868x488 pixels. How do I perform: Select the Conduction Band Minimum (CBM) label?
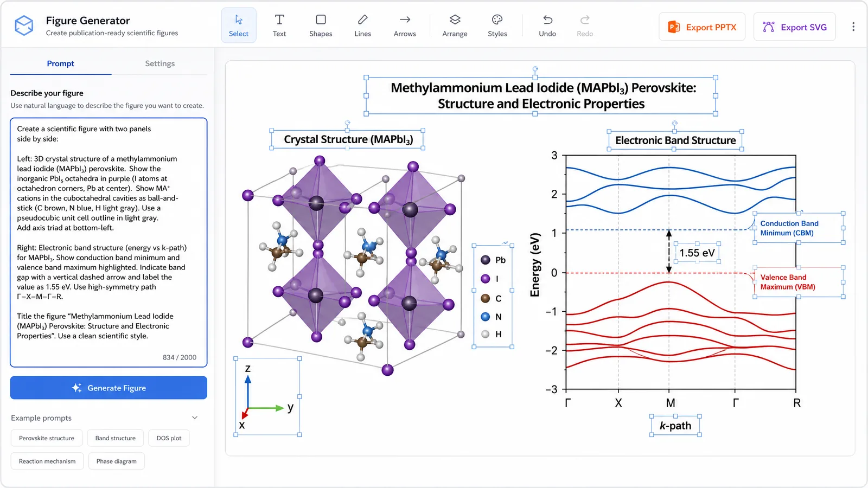(x=799, y=228)
